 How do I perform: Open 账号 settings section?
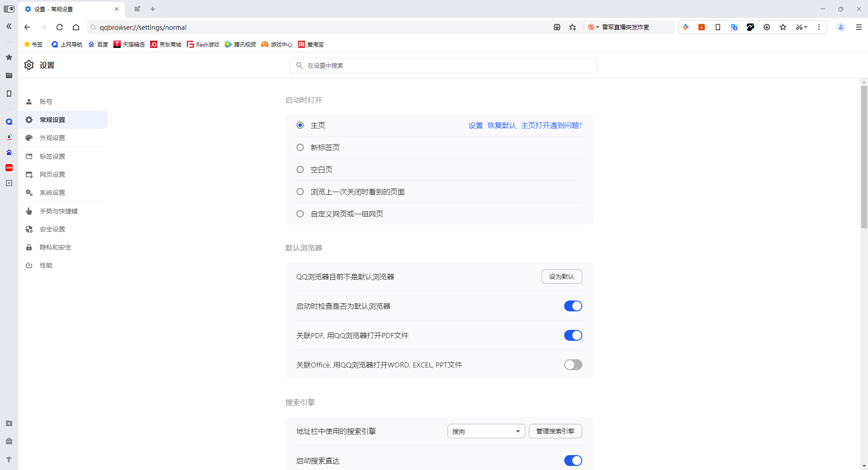[63, 102]
